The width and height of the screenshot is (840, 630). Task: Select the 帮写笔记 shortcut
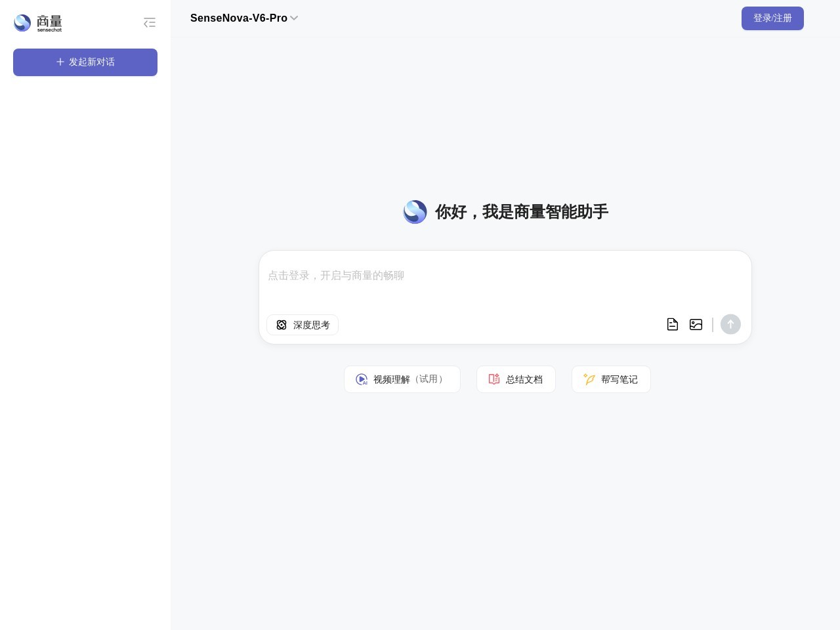(611, 379)
